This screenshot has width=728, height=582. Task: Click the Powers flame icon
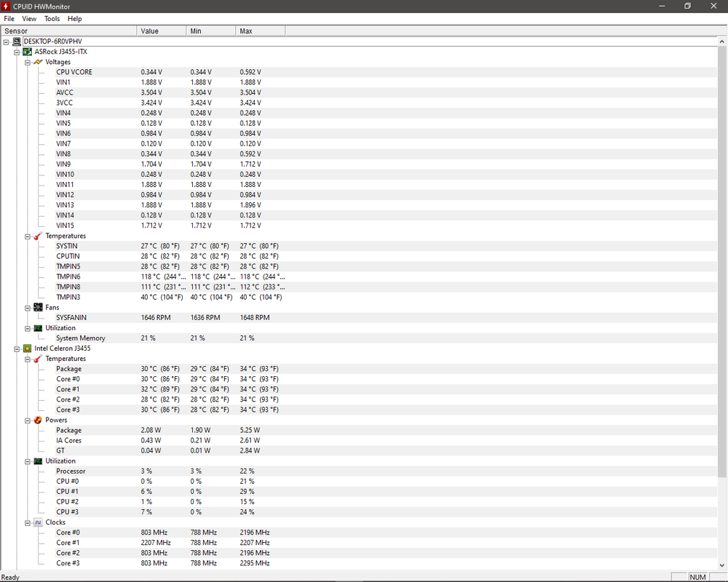[x=38, y=420]
